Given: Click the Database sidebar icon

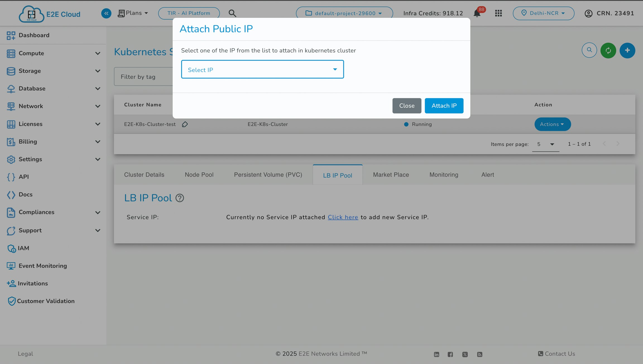Looking at the screenshot, I should point(11,88).
